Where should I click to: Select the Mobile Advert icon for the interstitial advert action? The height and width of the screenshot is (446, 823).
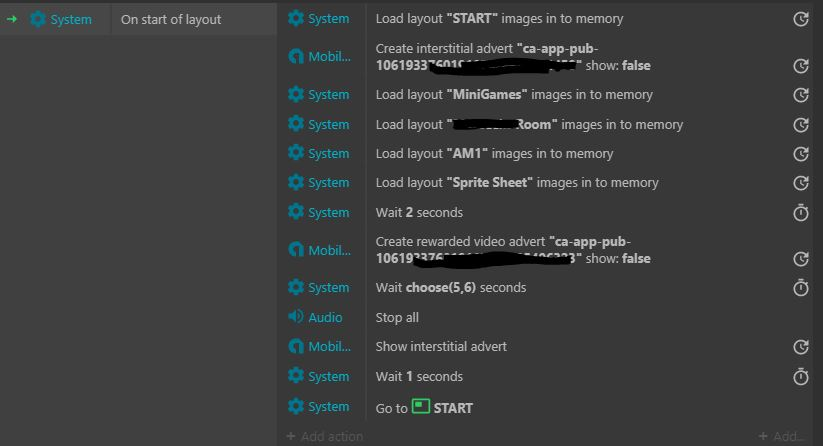click(296, 56)
